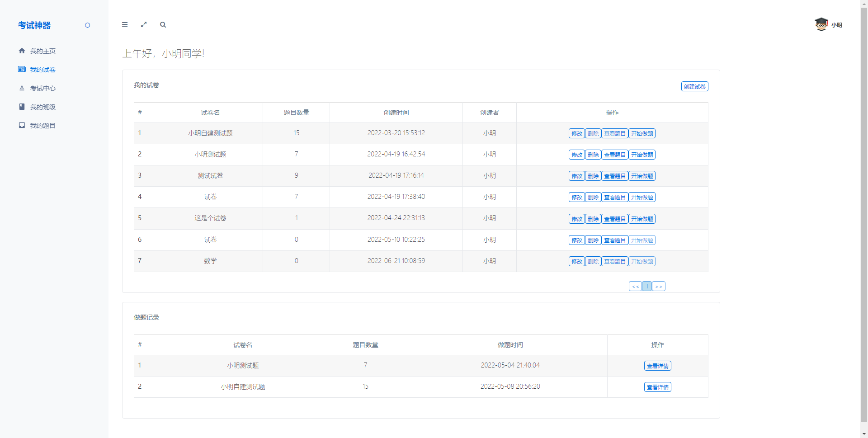
Task: Click the home icon for 我的主页
Action: pyautogui.click(x=22, y=51)
